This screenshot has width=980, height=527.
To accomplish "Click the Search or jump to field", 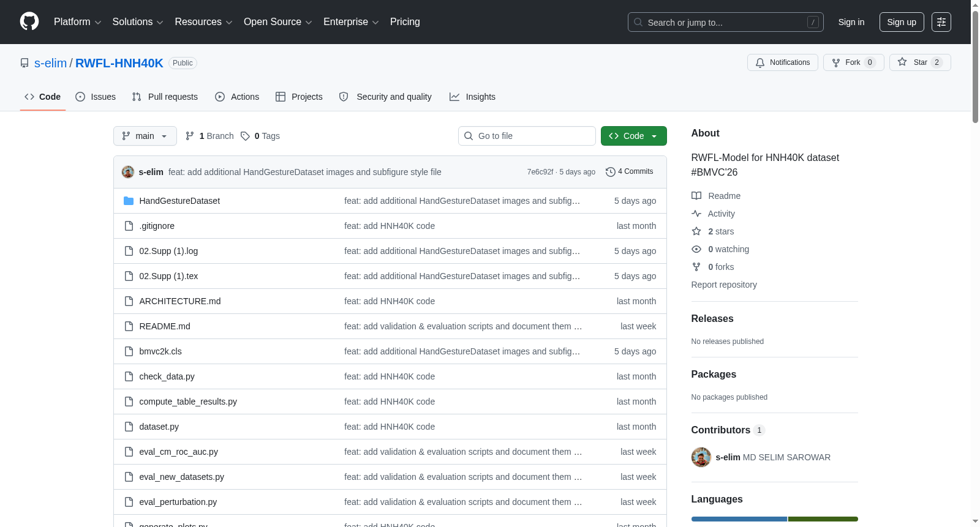I will (x=726, y=22).
